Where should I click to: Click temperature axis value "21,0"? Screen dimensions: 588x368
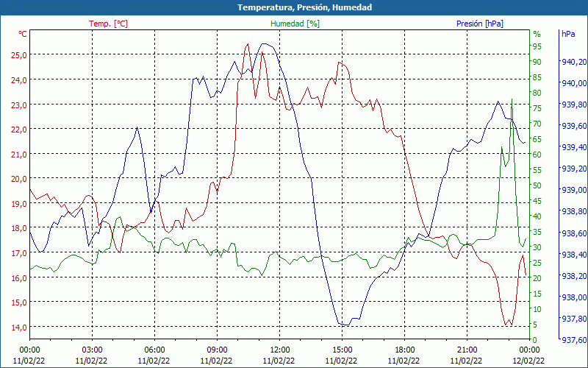pyautogui.click(x=19, y=155)
